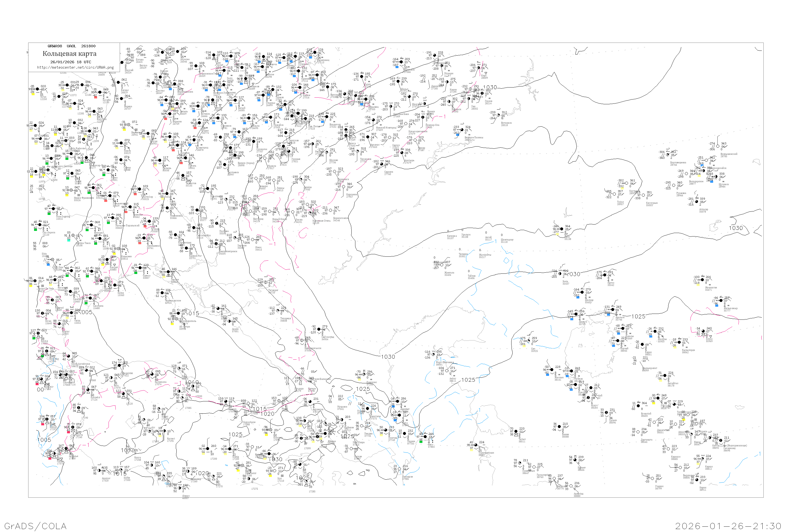Click the QRWA98 UAOL 261800 header code
Image resolution: width=798 pixels, height=532 pixels.
pos(71,46)
